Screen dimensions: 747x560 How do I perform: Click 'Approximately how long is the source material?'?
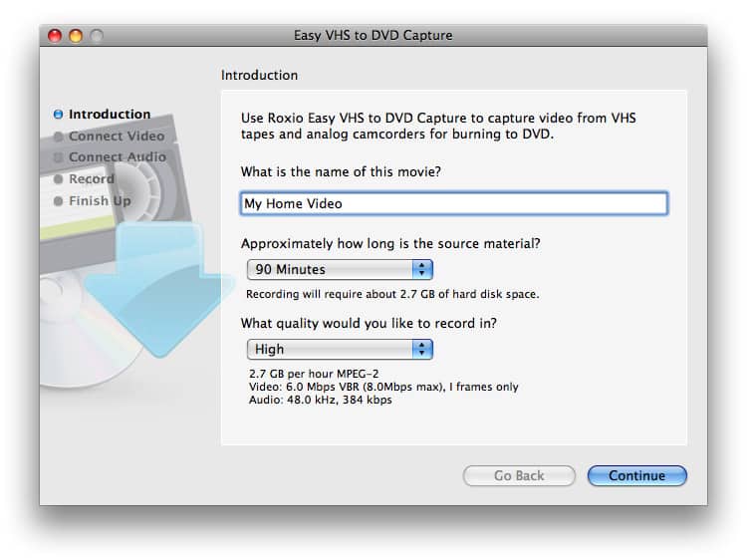point(390,243)
